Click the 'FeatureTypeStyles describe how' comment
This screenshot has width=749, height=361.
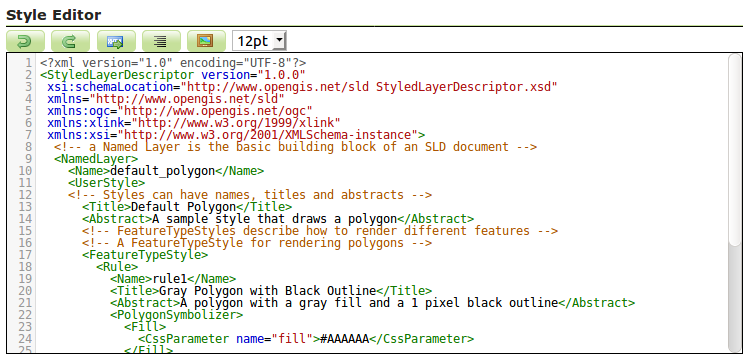click(x=320, y=231)
